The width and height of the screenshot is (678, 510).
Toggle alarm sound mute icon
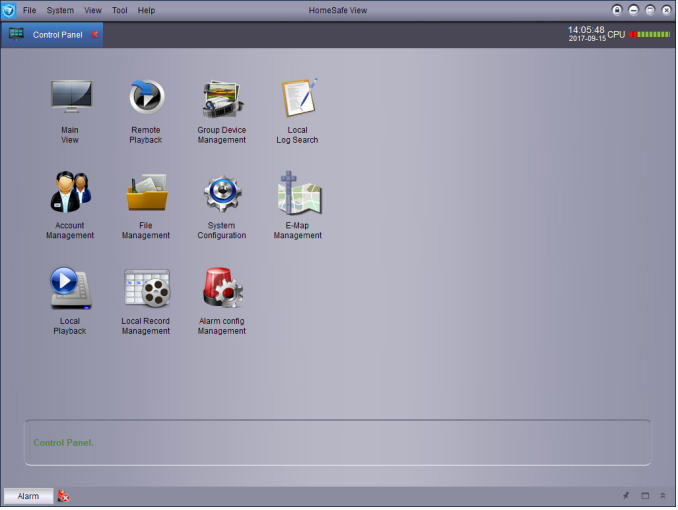tap(63, 496)
